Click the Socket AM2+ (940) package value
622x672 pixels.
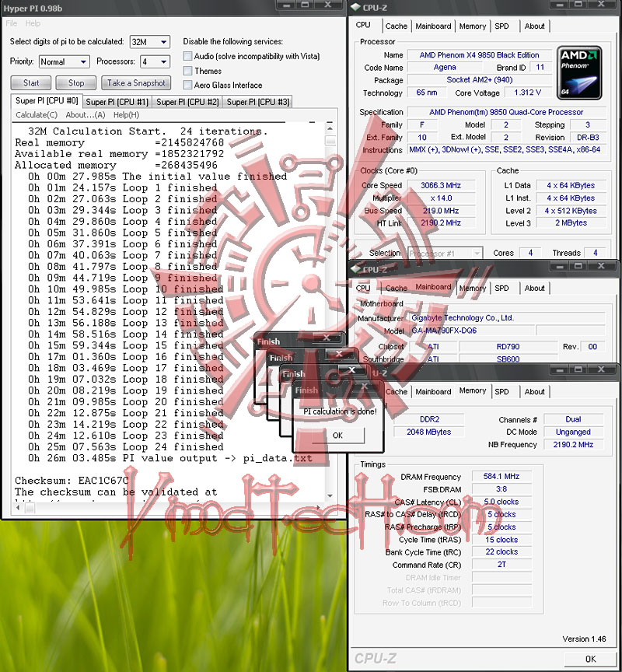tap(479, 79)
